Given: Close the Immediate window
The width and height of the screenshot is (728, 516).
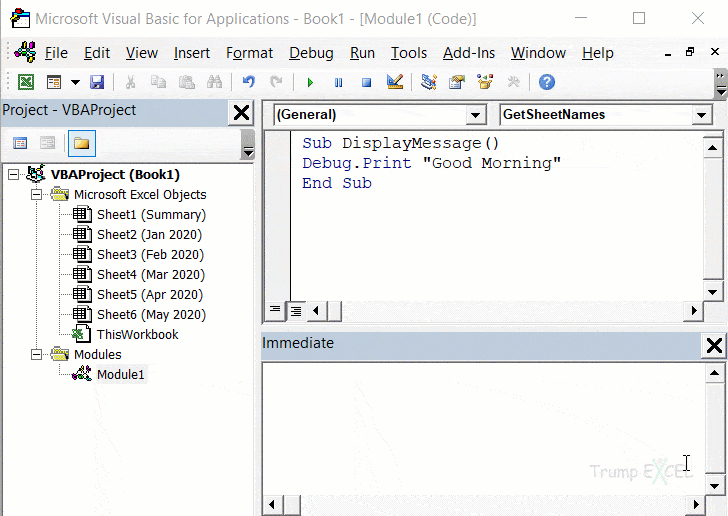Looking at the screenshot, I should [714, 346].
